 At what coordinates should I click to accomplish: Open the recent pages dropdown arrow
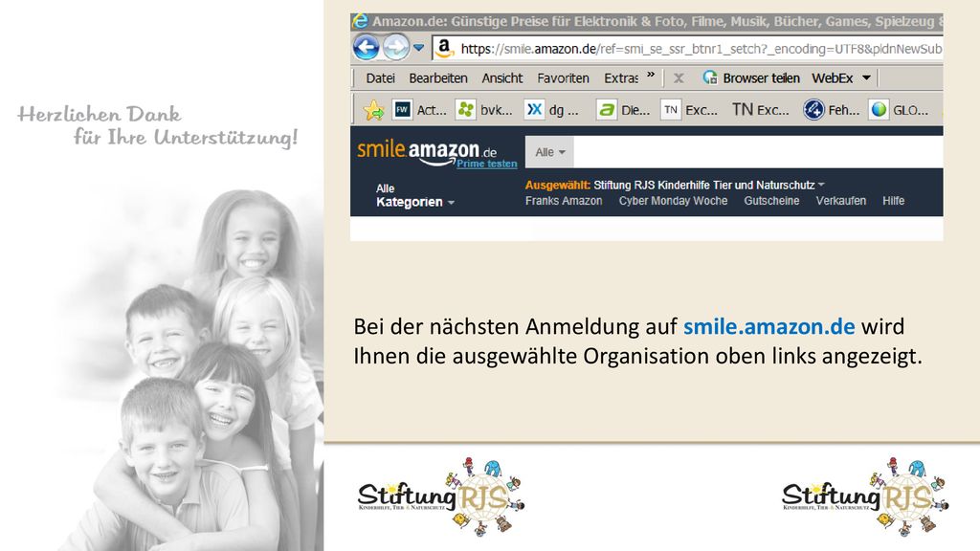pyautogui.click(x=419, y=48)
